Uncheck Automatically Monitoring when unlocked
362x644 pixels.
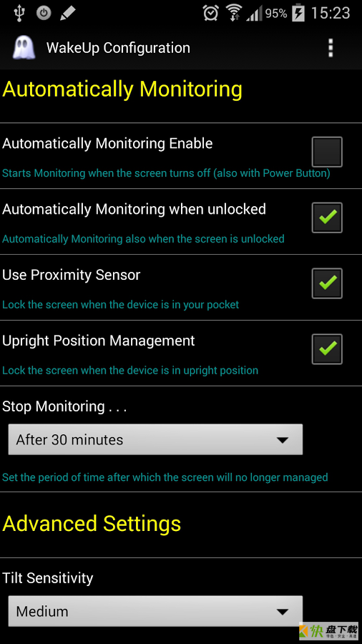pyautogui.click(x=327, y=218)
